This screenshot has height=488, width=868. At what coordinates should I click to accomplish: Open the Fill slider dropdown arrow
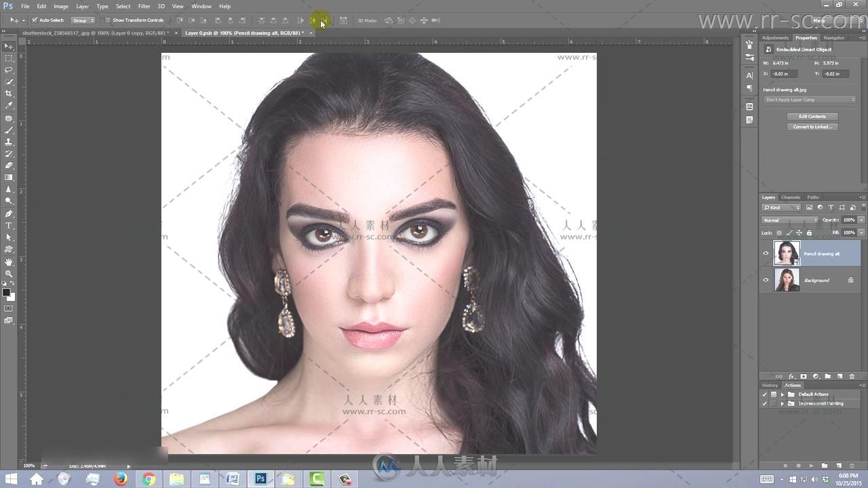coord(861,232)
